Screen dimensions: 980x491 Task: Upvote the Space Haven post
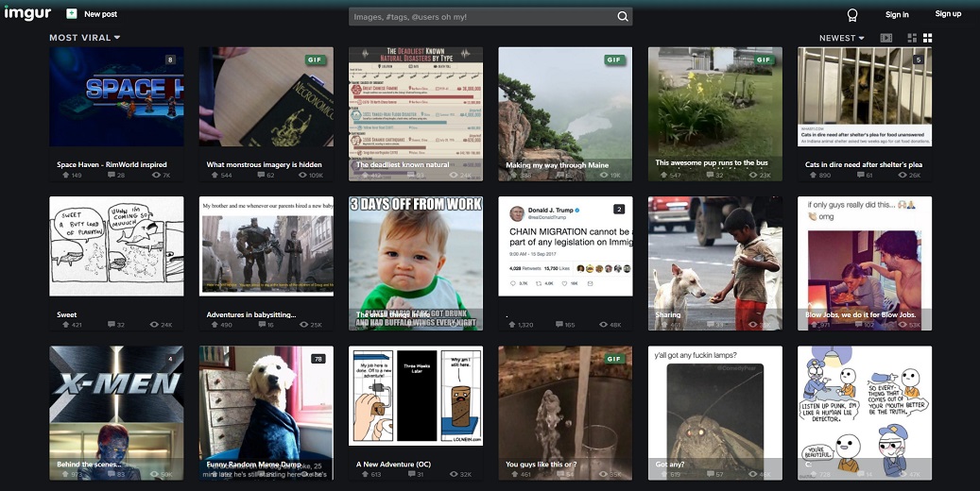[65, 176]
